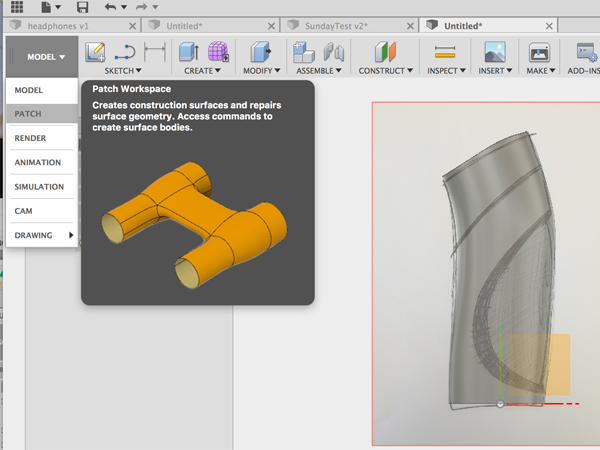Close the active Untitled* tab
This screenshot has height=450, width=600.
pyautogui.click(x=549, y=26)
